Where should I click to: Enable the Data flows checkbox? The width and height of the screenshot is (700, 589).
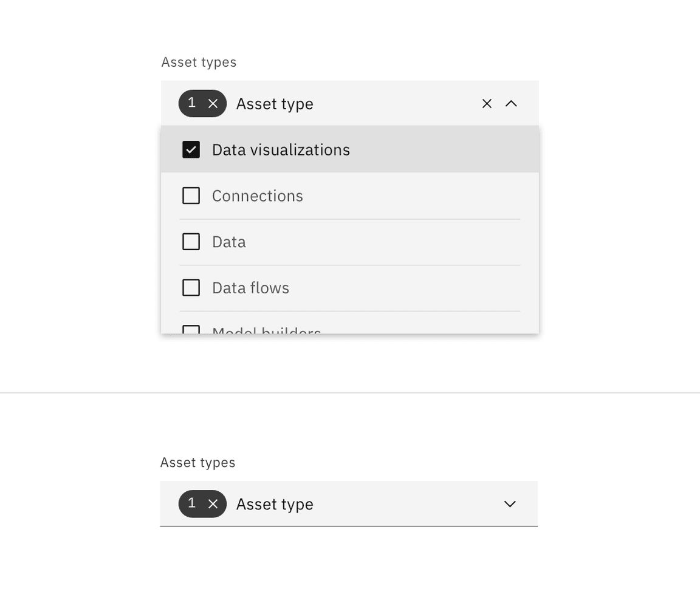pos(191,288)
